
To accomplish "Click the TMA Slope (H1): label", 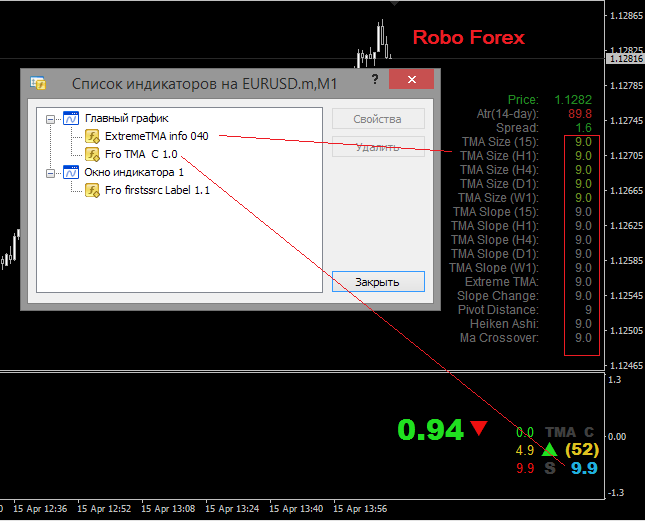I will (x=495, y=226).
